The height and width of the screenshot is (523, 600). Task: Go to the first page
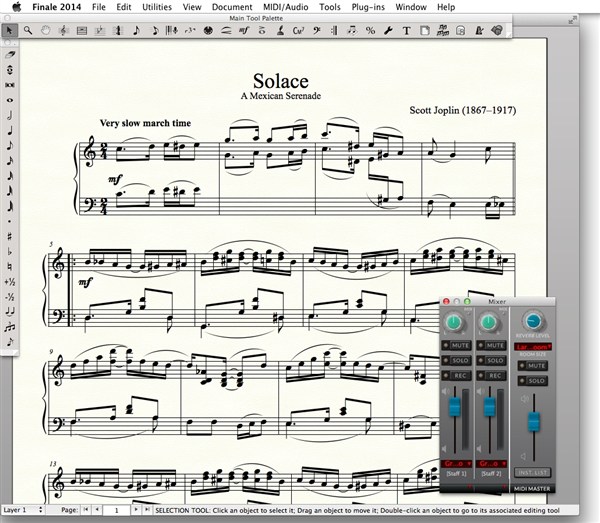(86, 510)
